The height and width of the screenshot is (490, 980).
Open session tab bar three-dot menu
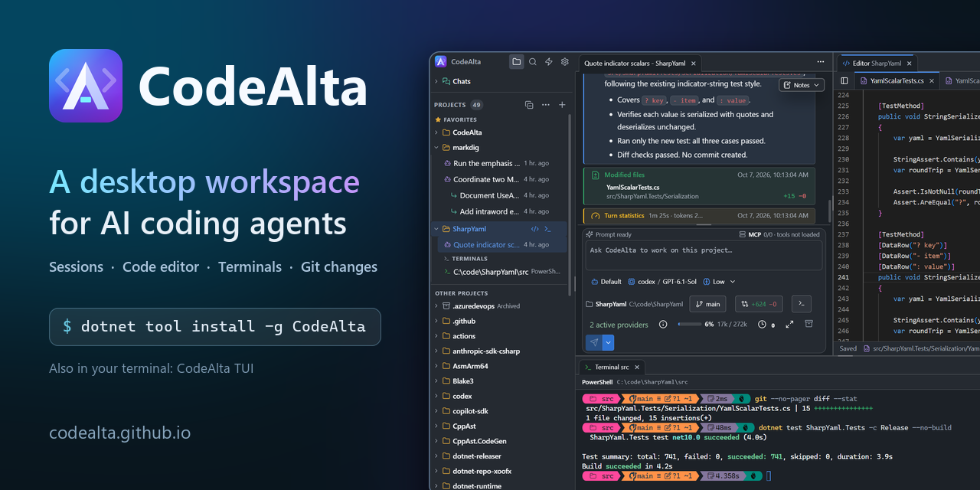tap(821, 61)
